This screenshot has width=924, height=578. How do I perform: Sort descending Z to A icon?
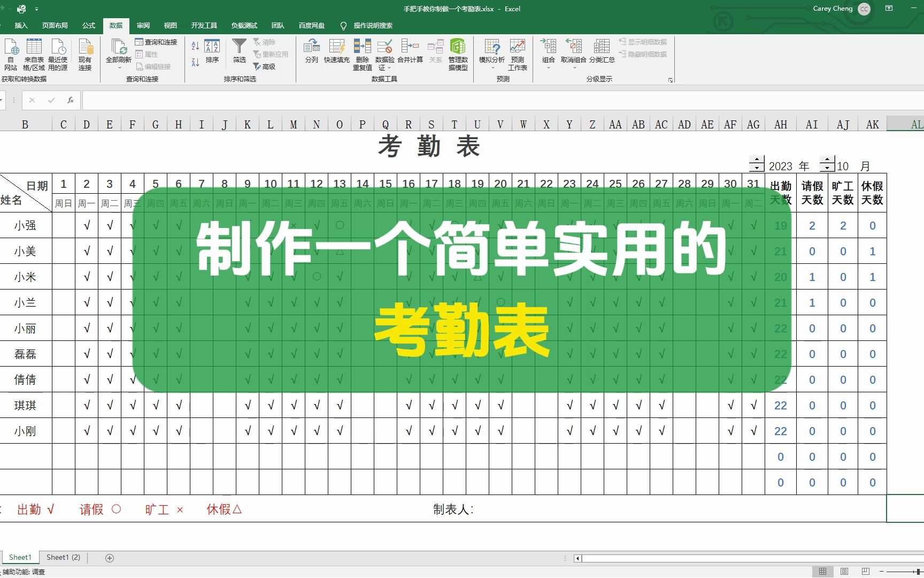click(x=195, y=63)
